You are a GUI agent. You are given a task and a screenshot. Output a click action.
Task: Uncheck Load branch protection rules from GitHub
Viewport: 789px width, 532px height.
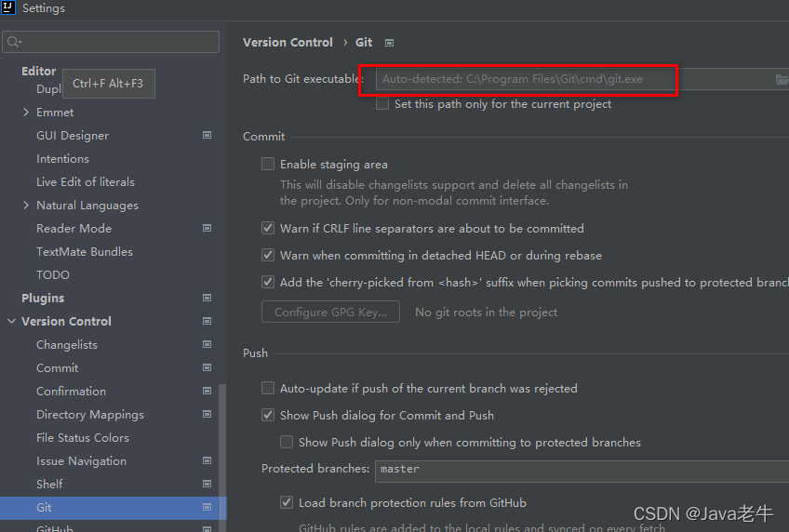tap(287, 502)
